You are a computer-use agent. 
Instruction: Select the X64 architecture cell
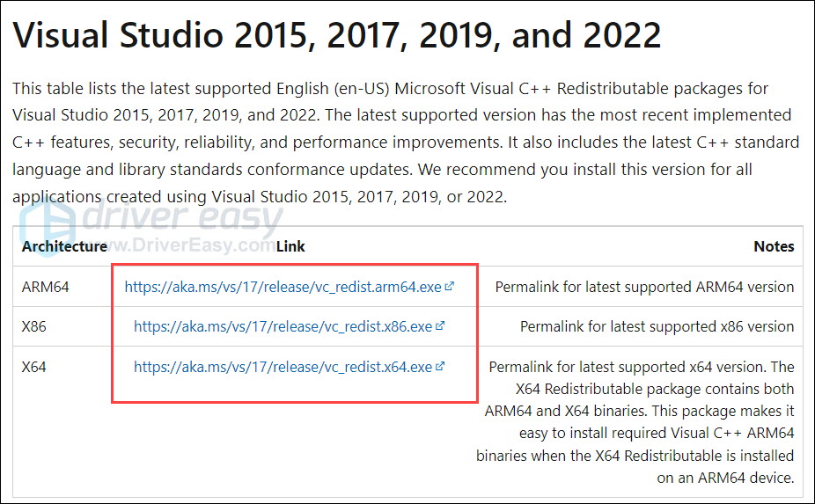36,367
